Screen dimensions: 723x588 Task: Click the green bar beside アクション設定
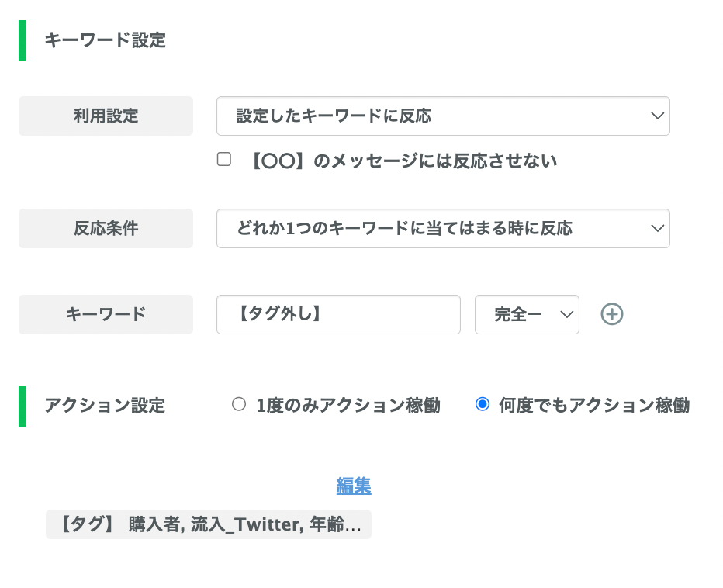[x=22, y=406]
